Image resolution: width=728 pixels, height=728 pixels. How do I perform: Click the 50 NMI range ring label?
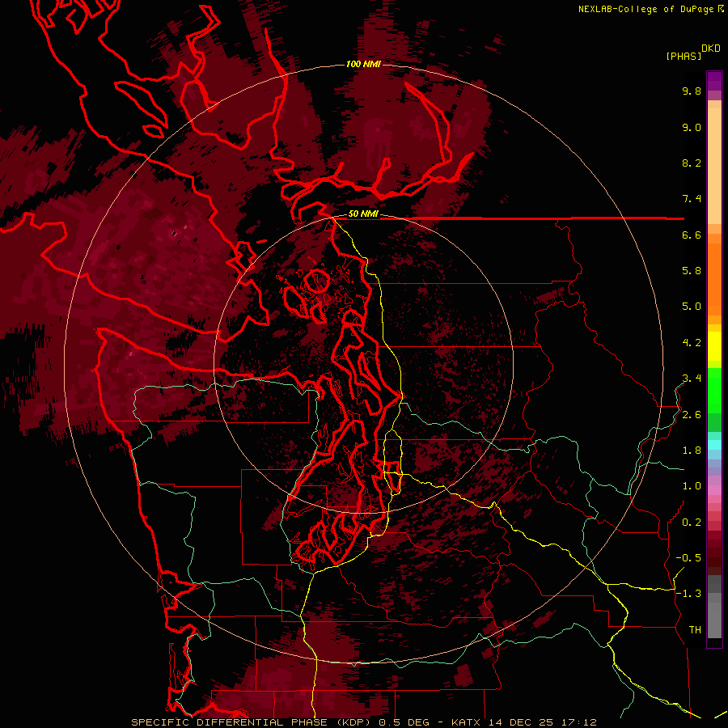pyautogui.click(x=363, y=214)
